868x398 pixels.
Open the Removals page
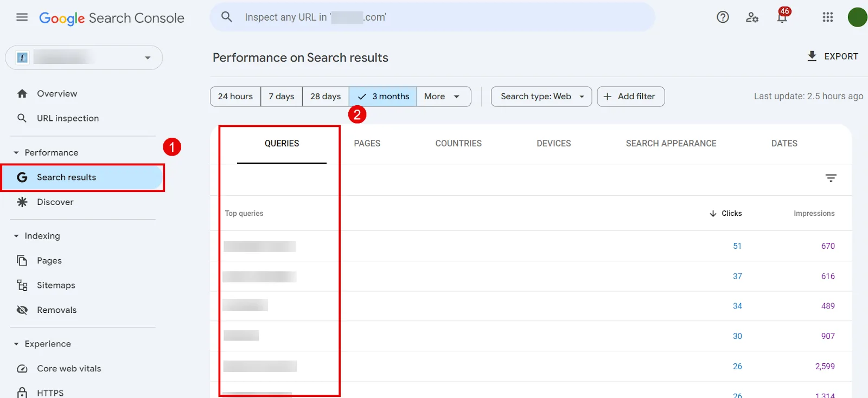57,310
